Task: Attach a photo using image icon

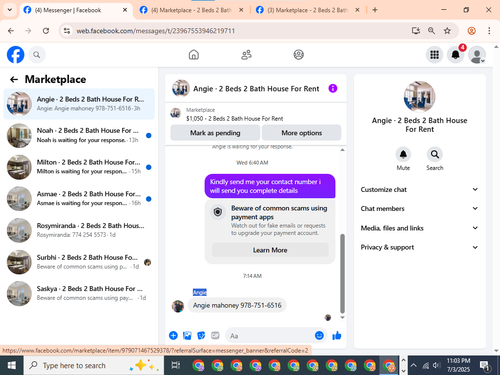Action: [187, 335]
